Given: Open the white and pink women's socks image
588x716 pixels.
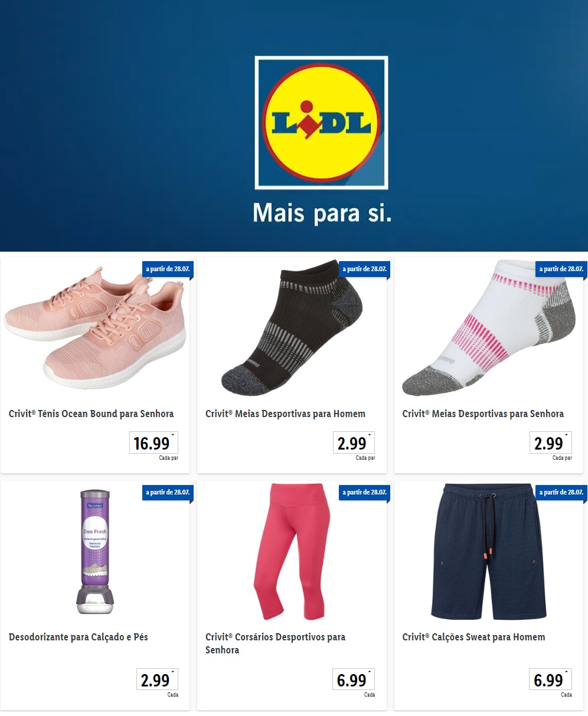Looking at the screenshot, I should pos(488,328).
